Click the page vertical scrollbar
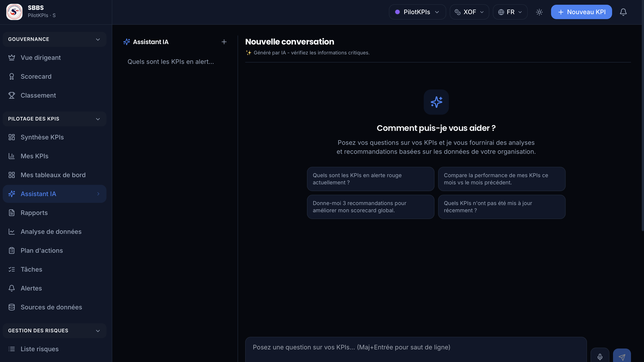 [642, 115]
